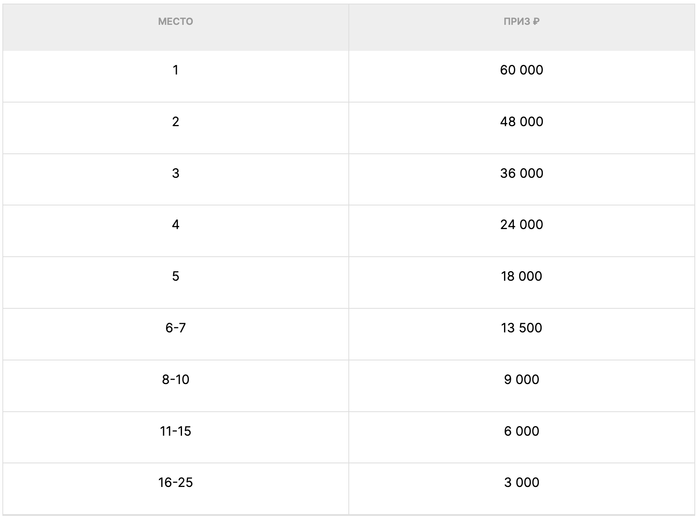The width and height of the screenshot is (700, 519).
Task: Select place 4 cell
Action: (175, 225)
